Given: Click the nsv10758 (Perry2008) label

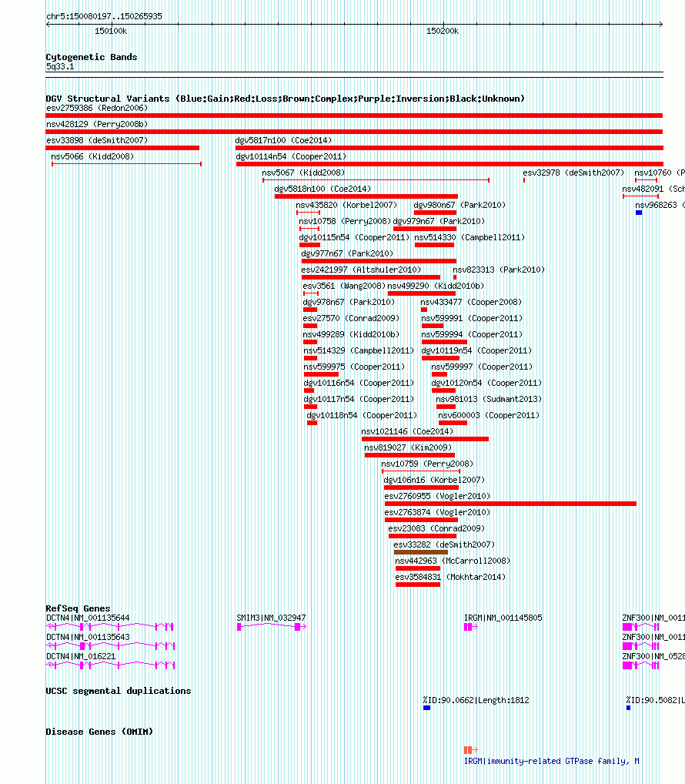Looking at the screenshot, I should click(345, 221).
